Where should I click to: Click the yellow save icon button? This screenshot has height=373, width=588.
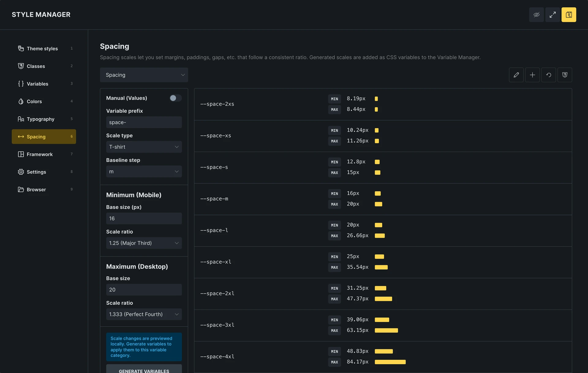point(569,15)
